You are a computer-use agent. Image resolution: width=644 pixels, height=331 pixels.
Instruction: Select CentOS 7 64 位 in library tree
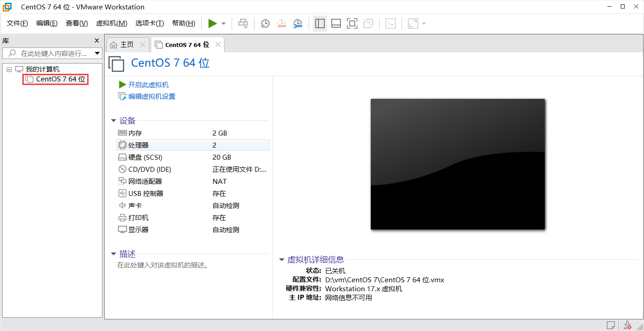click(55, 79)
